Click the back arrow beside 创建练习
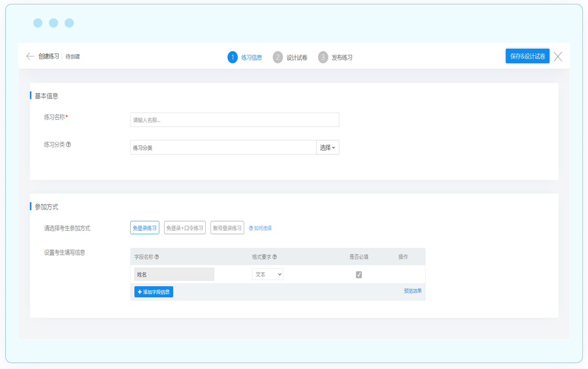Screen dimensions: 588x369 point(30,56)
